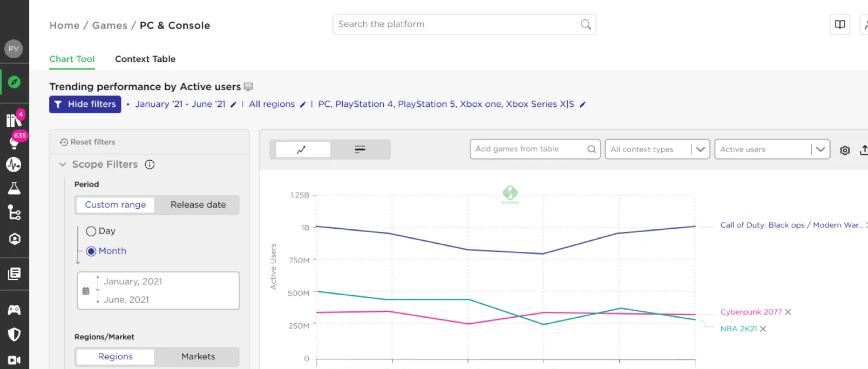Viewport: 868px width, 369px height.
Task: Open the pulse activity icon in sidebar
Action: point(13,165)
